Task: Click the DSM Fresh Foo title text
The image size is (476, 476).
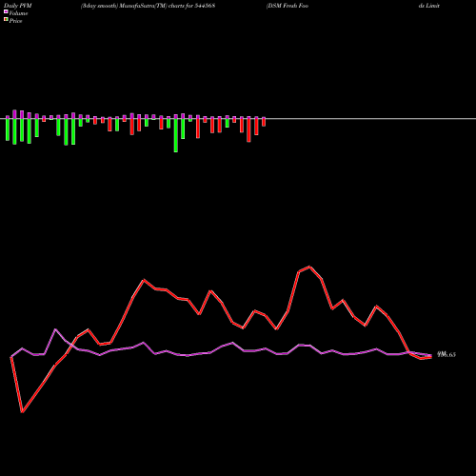Action: click(288, 6)
